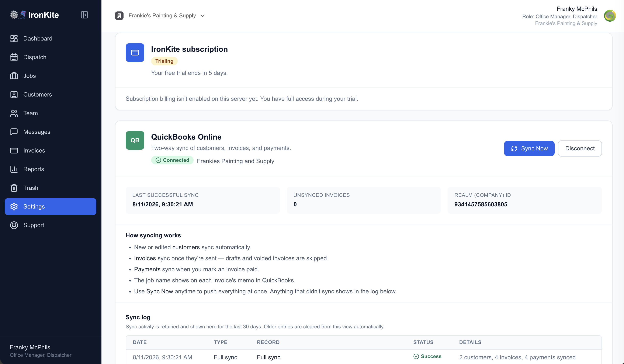Click the Dispatch calendar icon
The width and height of the screenshot is (624, 364).
point(14,57)
